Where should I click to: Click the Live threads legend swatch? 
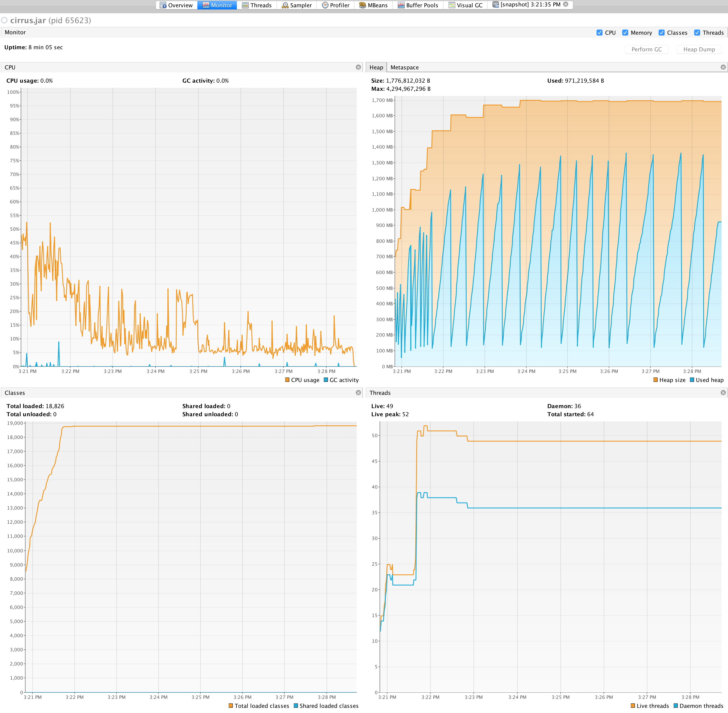click(x=633, y=706)
